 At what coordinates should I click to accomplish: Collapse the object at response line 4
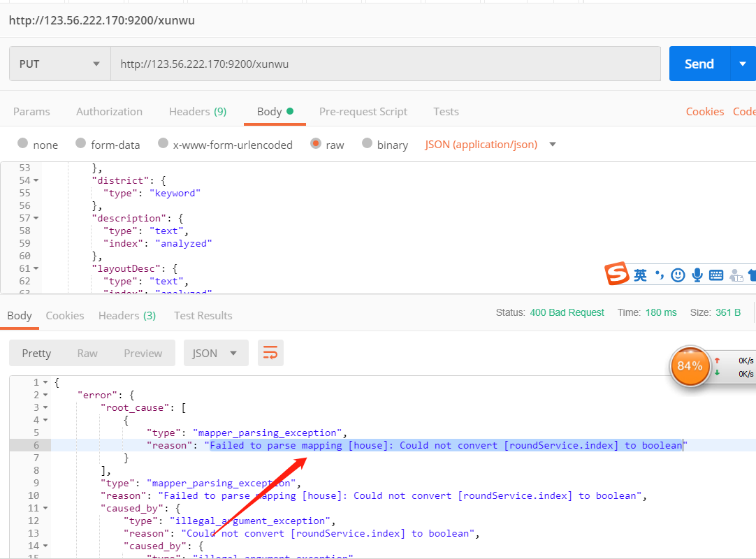tap(45, 420)
